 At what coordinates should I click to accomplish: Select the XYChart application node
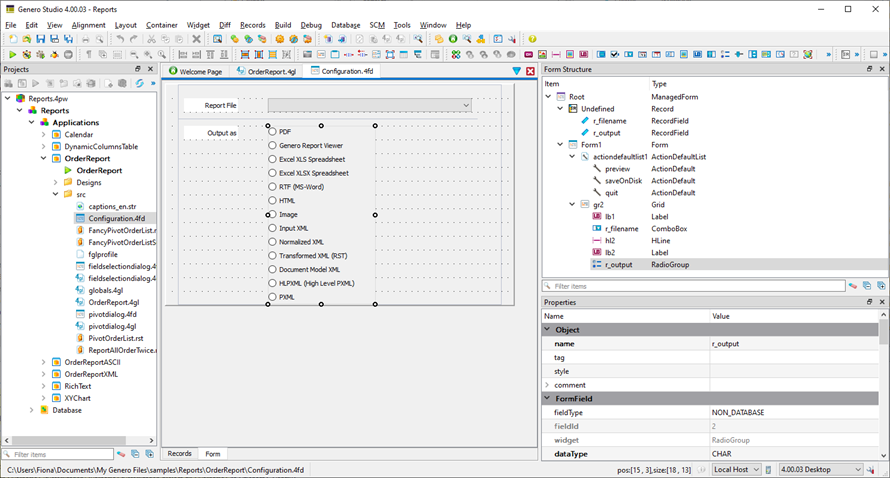(x=77, y=398)
